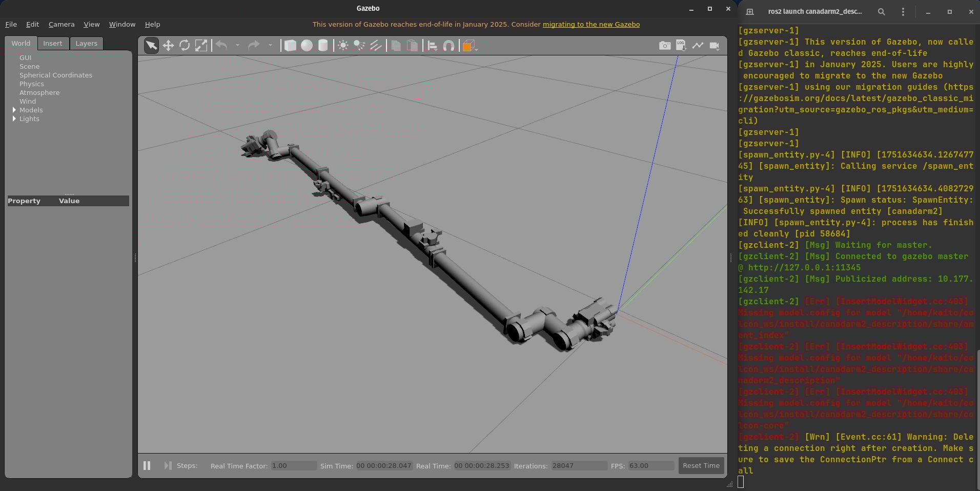980x491 pixels.
Task: Expand the Models tree node
Action: (x=14, y=110)
